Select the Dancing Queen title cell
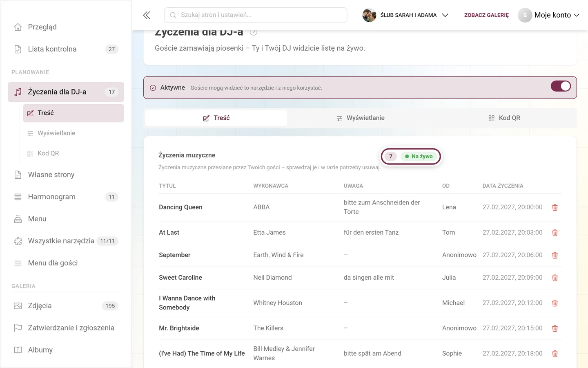Viewport: 588px width, 368px height. pyautogui.click(x=180, y=207)
